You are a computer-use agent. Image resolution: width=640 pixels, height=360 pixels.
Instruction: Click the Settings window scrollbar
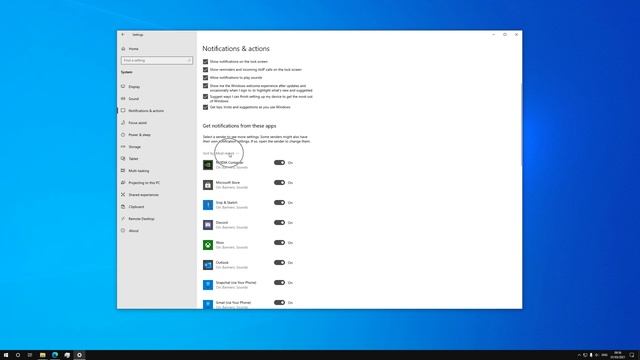click(521, 124)
